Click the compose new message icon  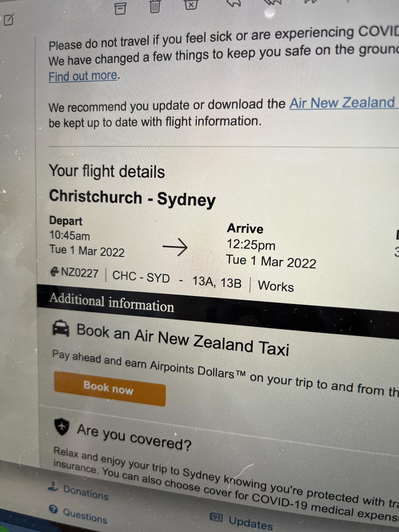tap(9, 20)
